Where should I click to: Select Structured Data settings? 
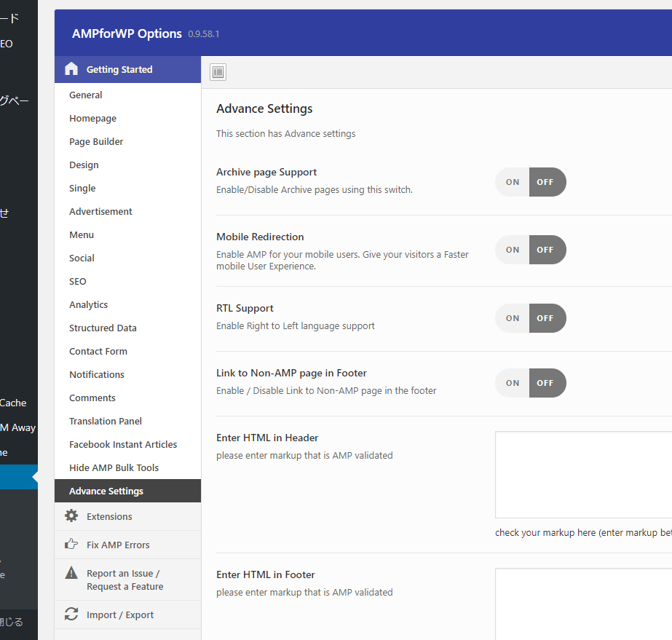point(127,328)
